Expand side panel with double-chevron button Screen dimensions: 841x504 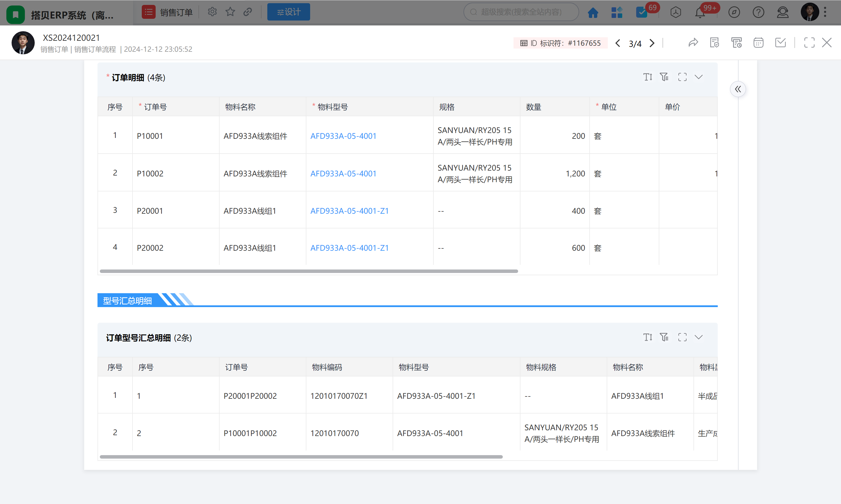click(x=738, y=89)
